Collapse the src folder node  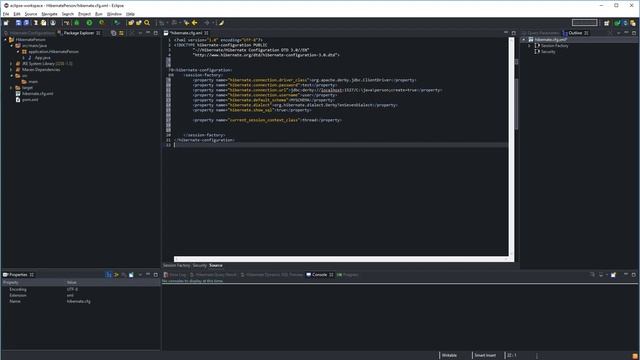(11, 76)
